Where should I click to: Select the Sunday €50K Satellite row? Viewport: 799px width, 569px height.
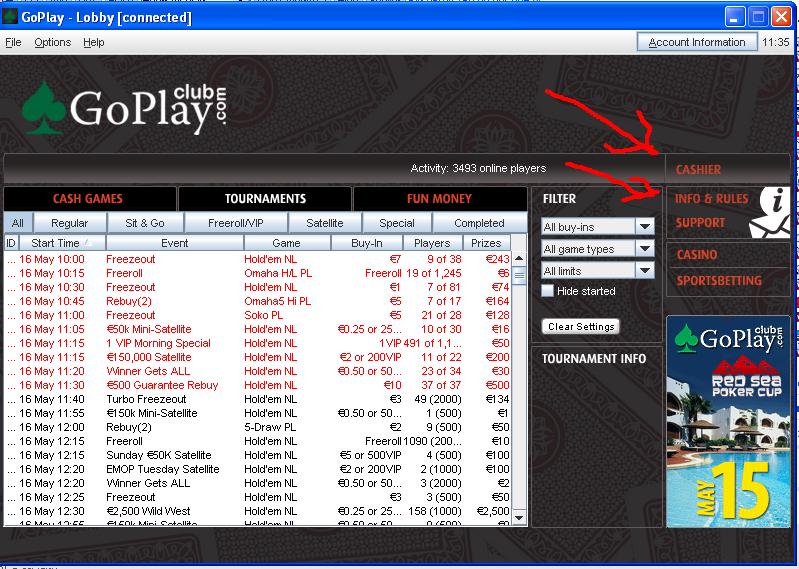[257, 455]
